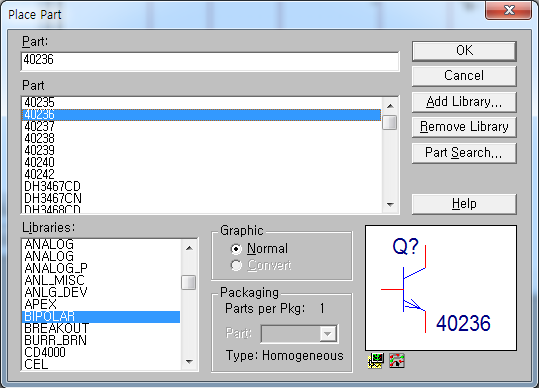
Task: Click the PCB layout footprint icon below the preview
Action: tap(397, 361)
